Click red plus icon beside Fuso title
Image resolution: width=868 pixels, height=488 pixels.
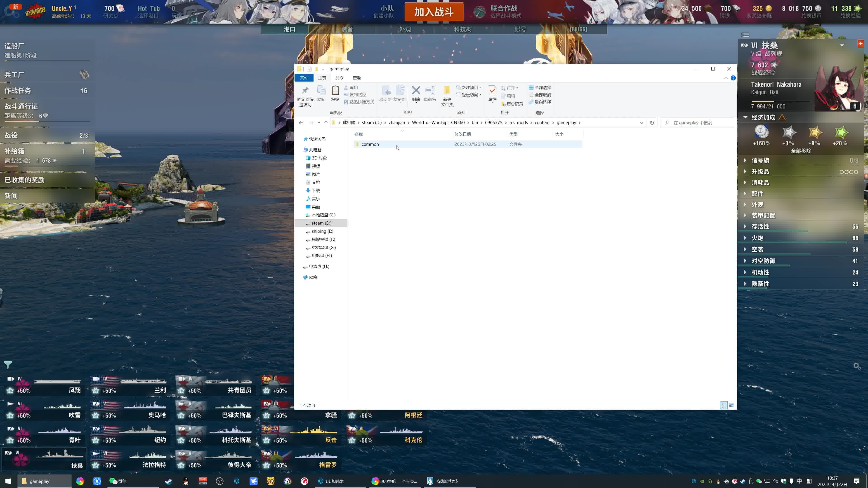click(x=861, y=43)
